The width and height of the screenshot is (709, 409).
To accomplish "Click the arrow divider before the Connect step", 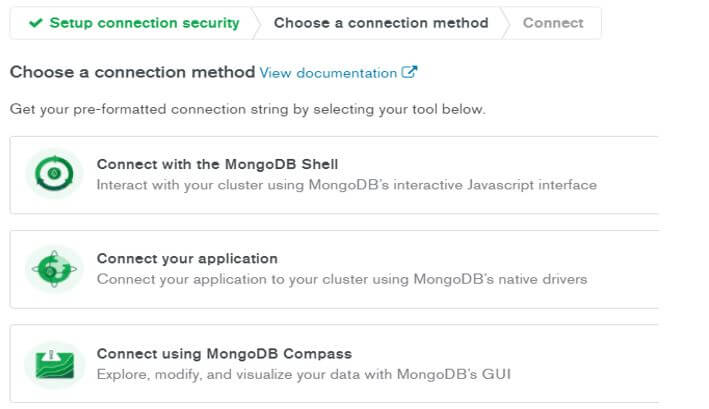I will coord(503,22).
